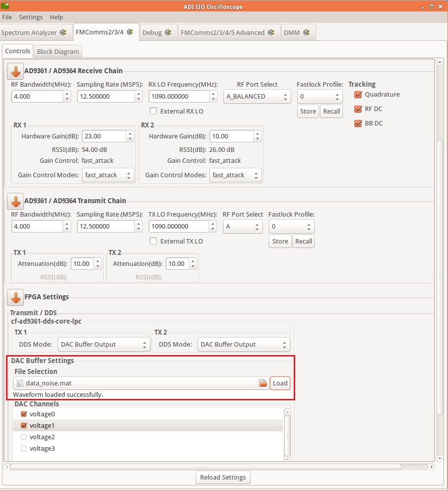Select the Controls sub-tab
The height and width of the screenshot is (491, 448).
tap(17, 51)
